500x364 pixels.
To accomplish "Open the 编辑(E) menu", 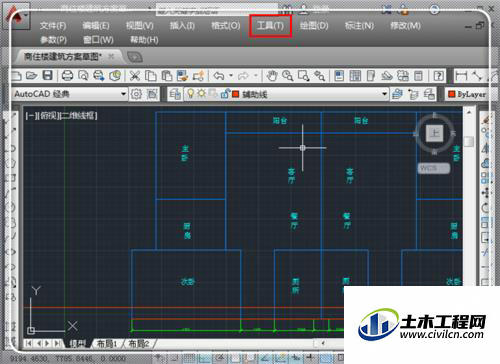I will click(x=96, y=26).
